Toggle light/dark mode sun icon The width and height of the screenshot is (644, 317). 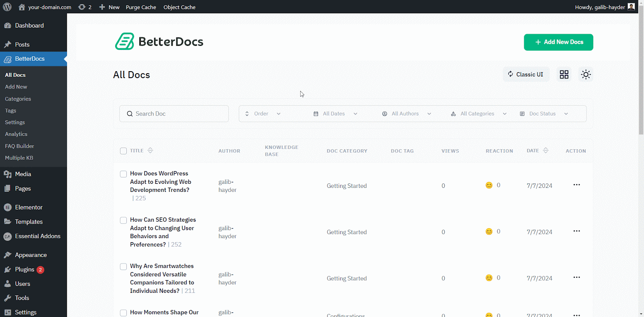point(586,74)
